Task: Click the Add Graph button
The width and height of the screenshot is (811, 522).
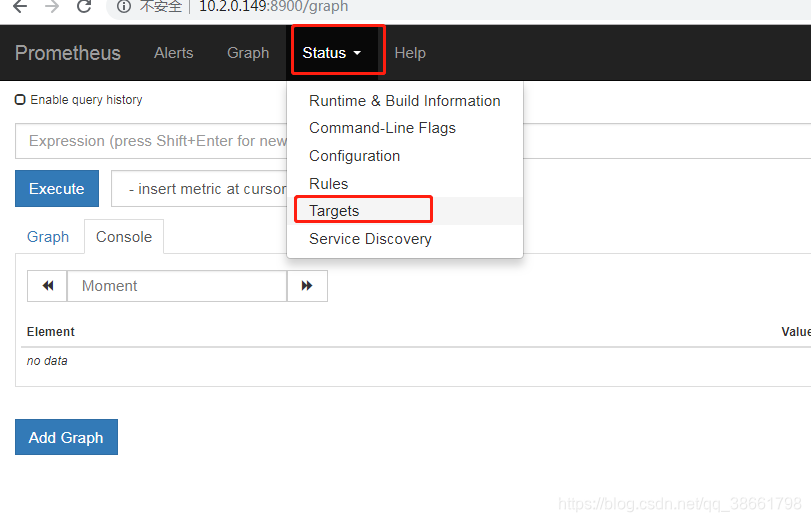Action: [66, 437]
